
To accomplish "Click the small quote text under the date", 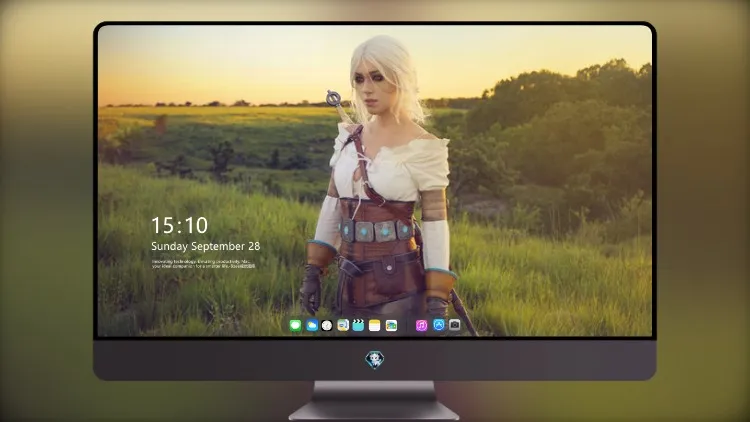I will (204, 264).
